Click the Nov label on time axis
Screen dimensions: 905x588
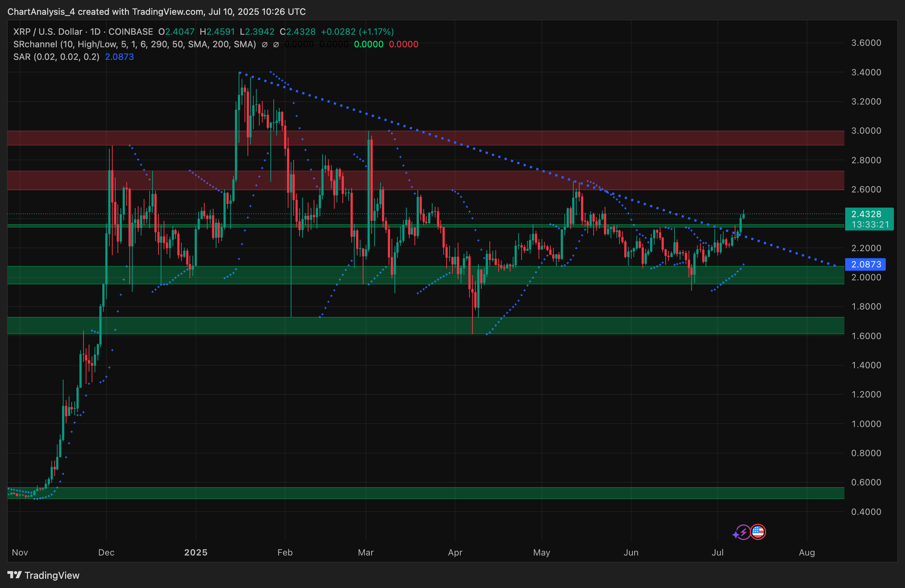[20, 553]
